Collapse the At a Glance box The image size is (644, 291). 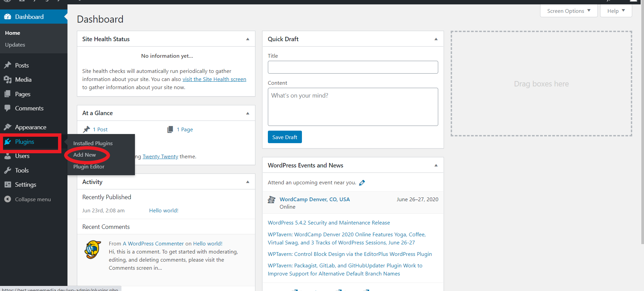pos(248,113)
